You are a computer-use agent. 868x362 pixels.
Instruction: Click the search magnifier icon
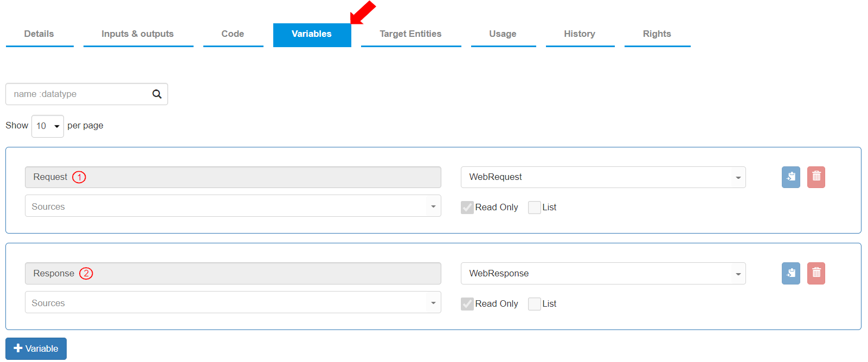pos(157,94)
